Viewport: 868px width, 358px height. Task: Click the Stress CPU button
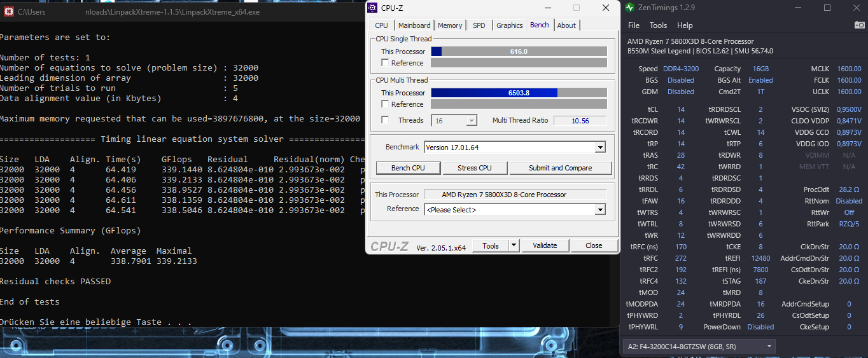pyautogui.click(x=475, y=168)
